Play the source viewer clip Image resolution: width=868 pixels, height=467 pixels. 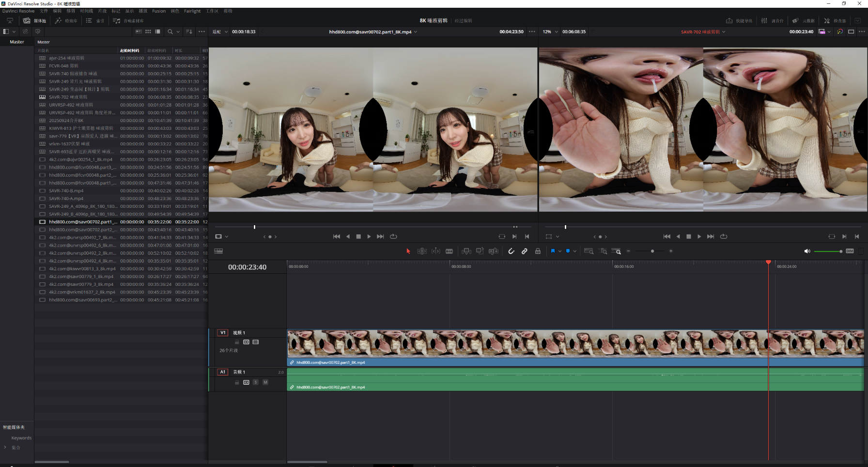[369, 236]
